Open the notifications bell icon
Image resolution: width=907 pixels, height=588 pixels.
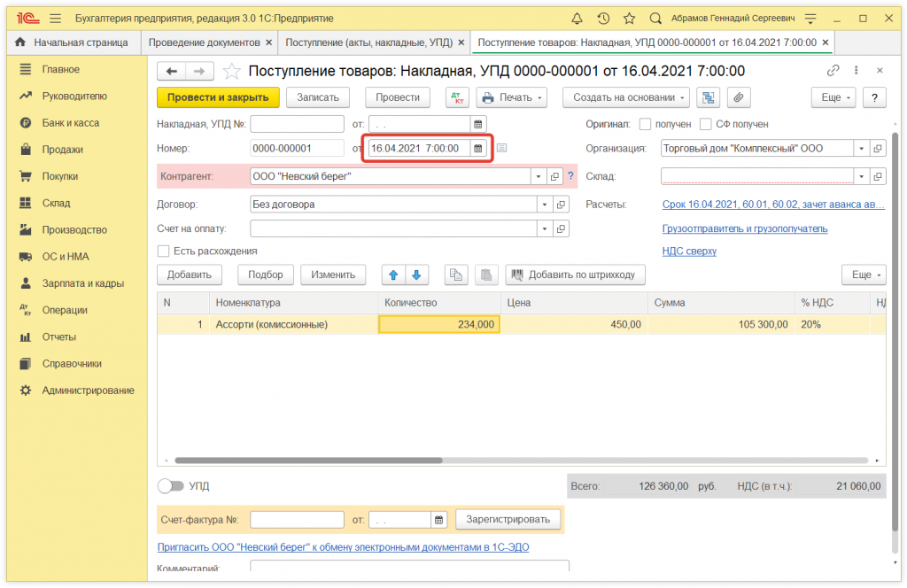(x=578, y=18)
